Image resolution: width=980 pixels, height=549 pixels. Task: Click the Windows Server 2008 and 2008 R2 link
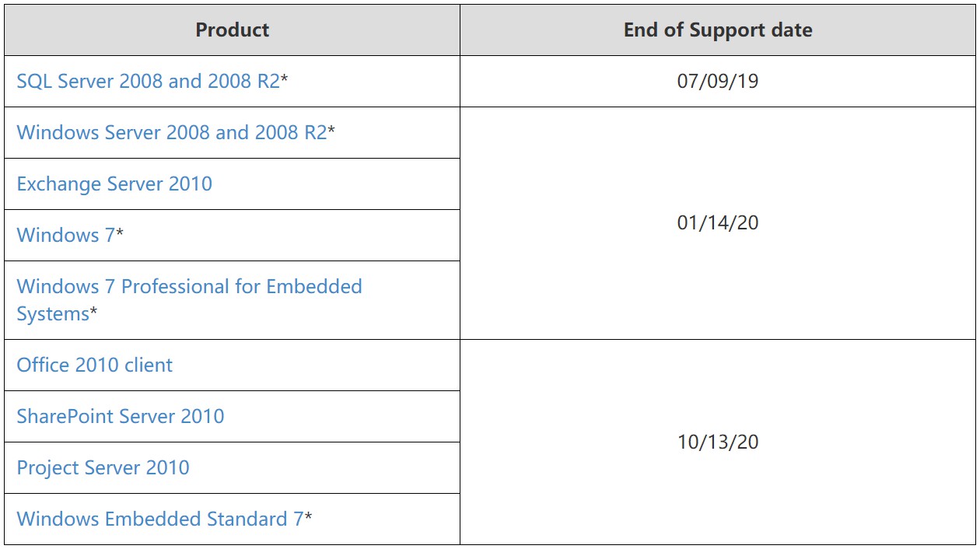point(171,133)
